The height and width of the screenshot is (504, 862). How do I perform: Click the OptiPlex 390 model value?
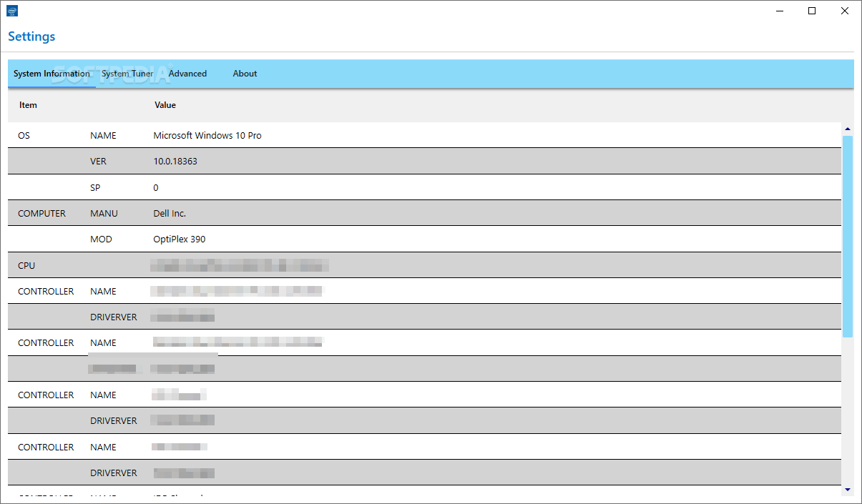(x=180, y=239)
